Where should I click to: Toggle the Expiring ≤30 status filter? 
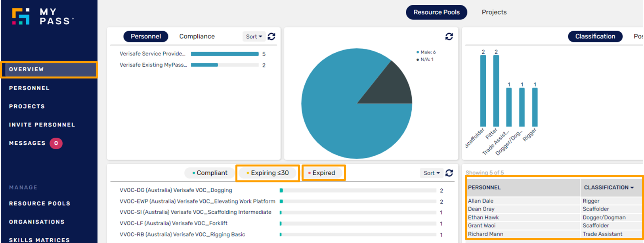pos(268,173)
